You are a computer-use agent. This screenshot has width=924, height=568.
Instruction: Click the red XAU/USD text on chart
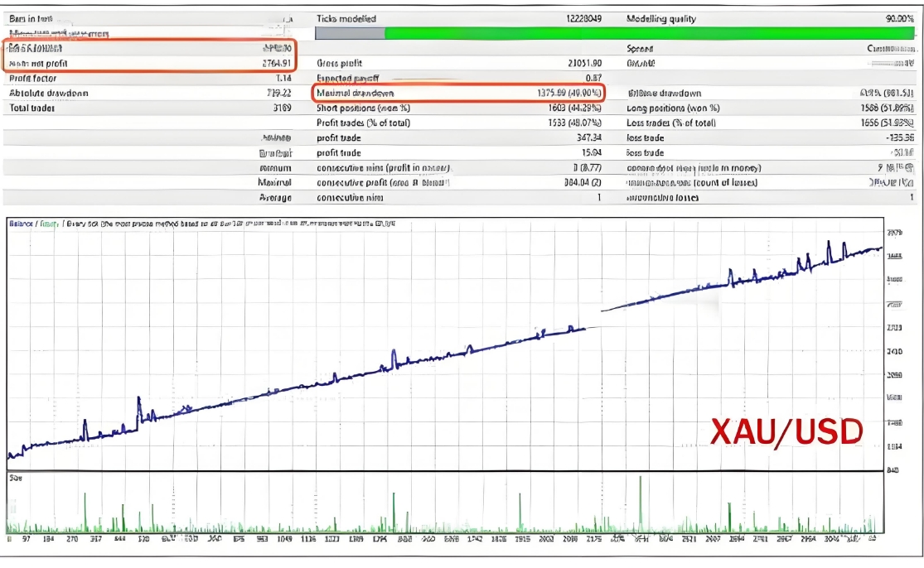(x=786, y=431)
